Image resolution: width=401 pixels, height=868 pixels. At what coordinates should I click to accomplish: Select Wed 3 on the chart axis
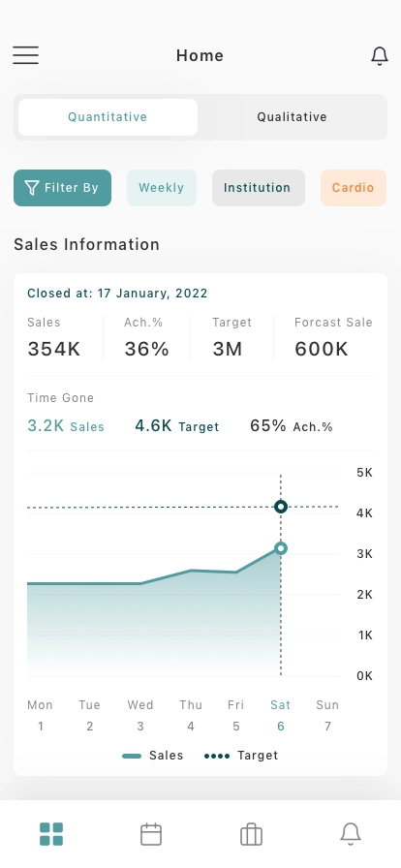[140, 715]
